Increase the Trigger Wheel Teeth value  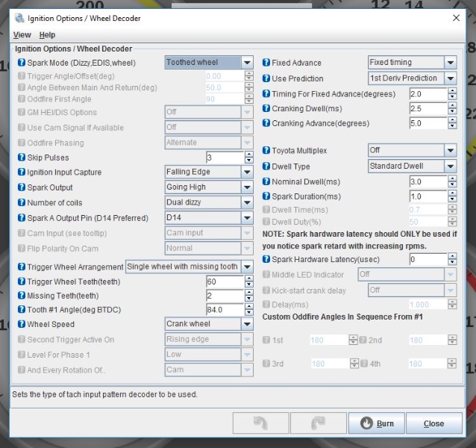point(249,279)
